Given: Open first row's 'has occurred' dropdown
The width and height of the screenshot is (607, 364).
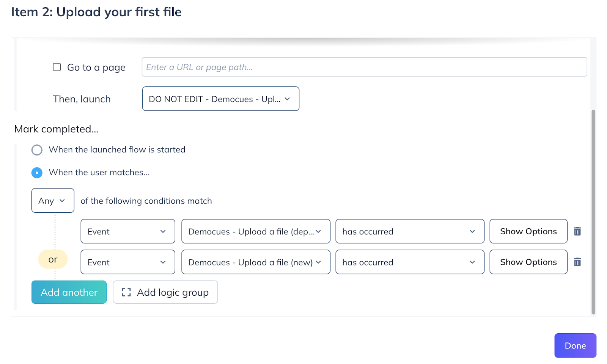Looking at the screenshot, I should 409,231.
